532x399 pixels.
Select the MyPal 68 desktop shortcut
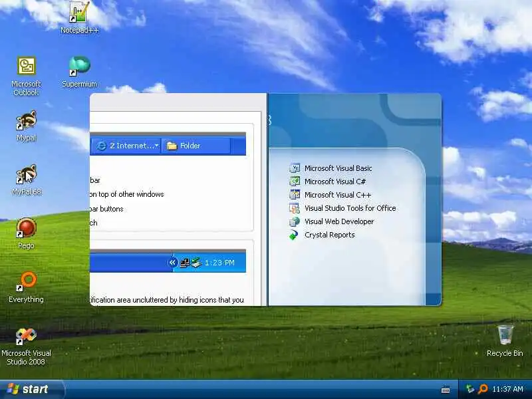[26, 180]
